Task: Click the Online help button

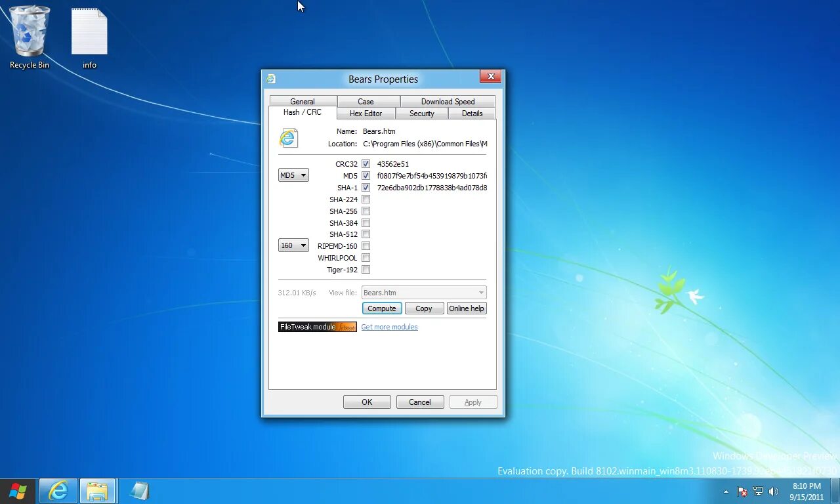Action: click(x=467, y=308)
